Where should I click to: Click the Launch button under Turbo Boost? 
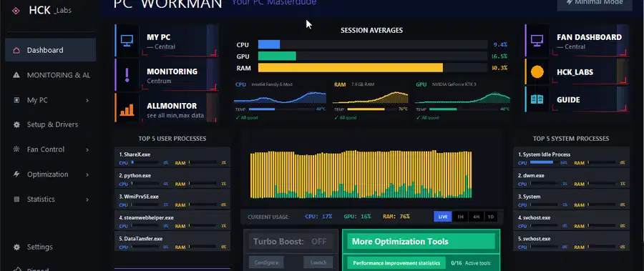[318, 262]
